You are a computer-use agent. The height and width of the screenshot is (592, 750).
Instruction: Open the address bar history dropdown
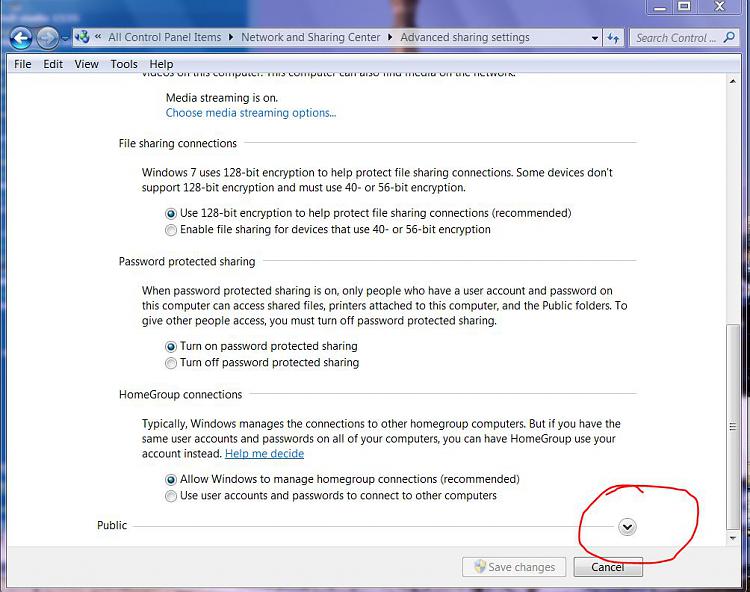point(595,38)
